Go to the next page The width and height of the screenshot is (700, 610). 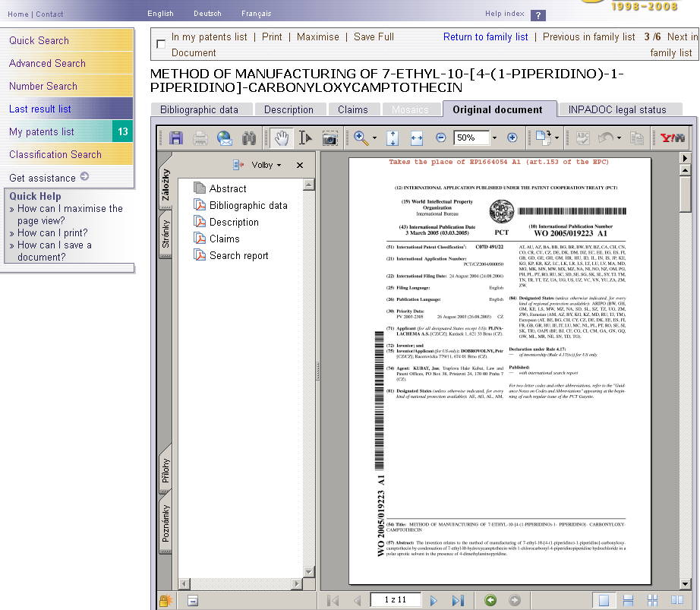(x=433, y=601)
